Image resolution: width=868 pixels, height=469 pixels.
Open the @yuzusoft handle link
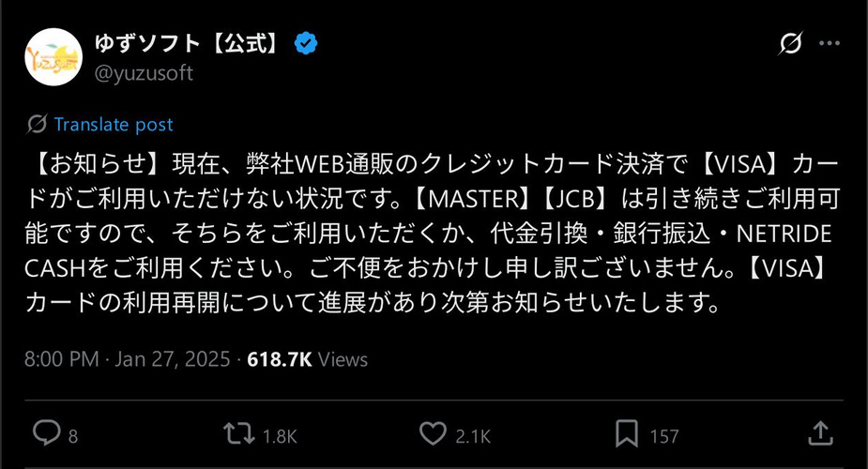click(x=144, y=73)
